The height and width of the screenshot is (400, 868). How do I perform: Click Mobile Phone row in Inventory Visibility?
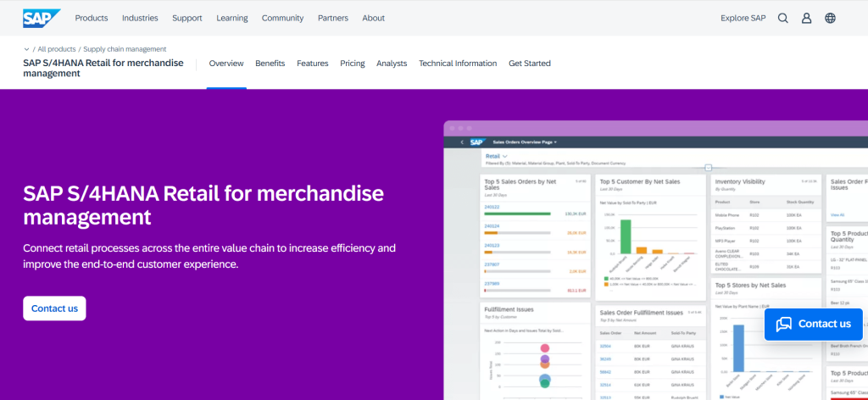[766, 214]
